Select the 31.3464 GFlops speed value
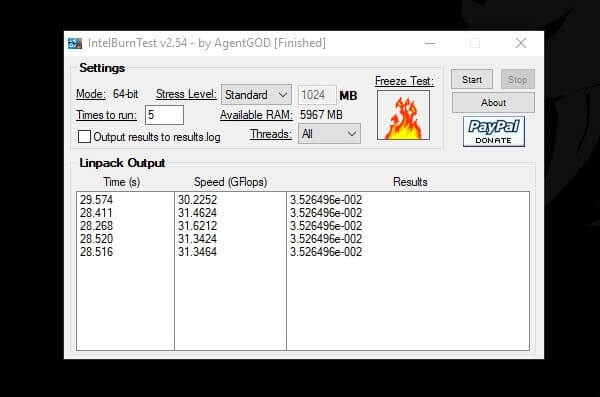This screenshot has height=397, width=600. (197, 252)
